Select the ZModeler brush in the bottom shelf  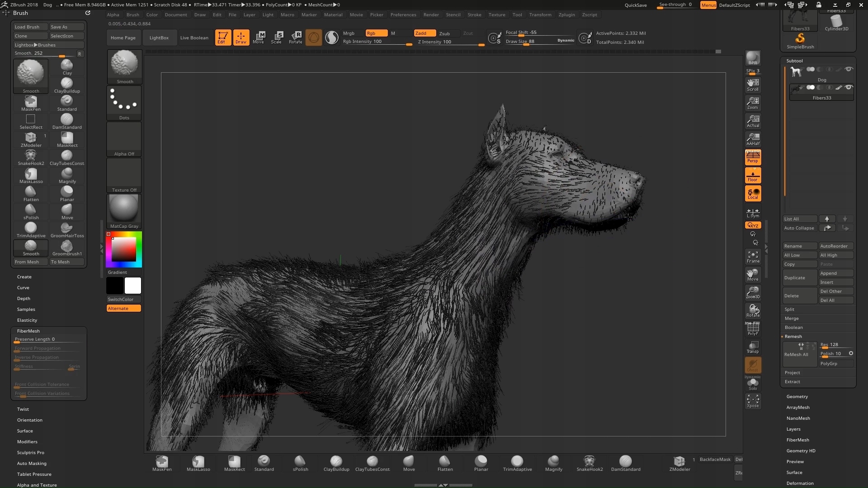tap(679, 463)
